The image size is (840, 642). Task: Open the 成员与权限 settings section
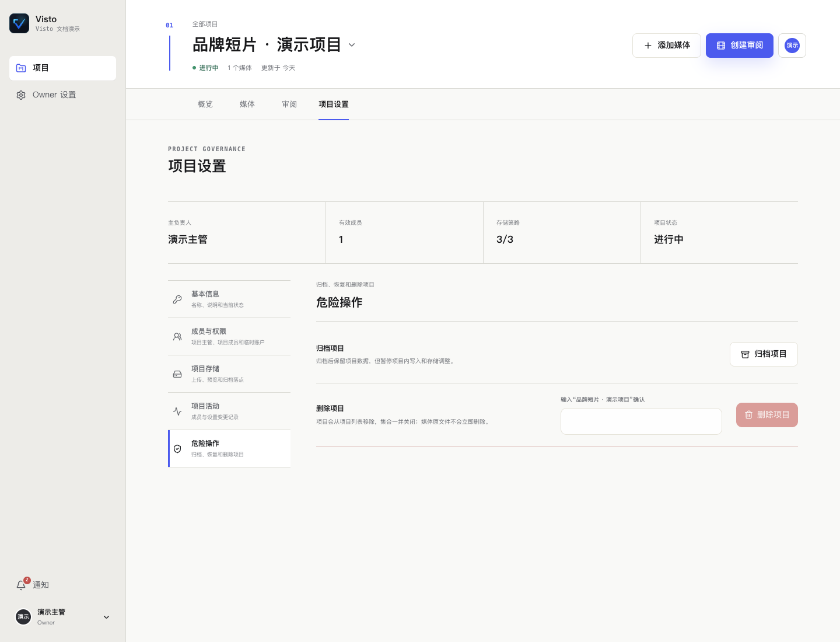point(229,337)
